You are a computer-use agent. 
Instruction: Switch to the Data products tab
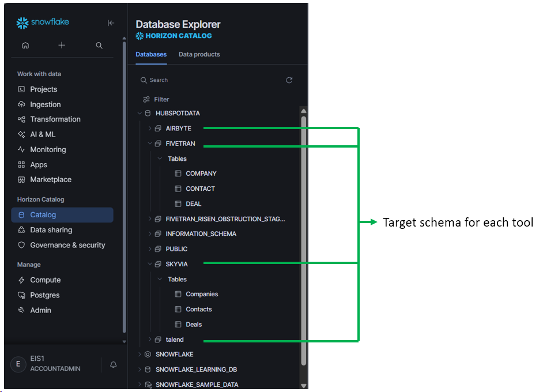199,54
